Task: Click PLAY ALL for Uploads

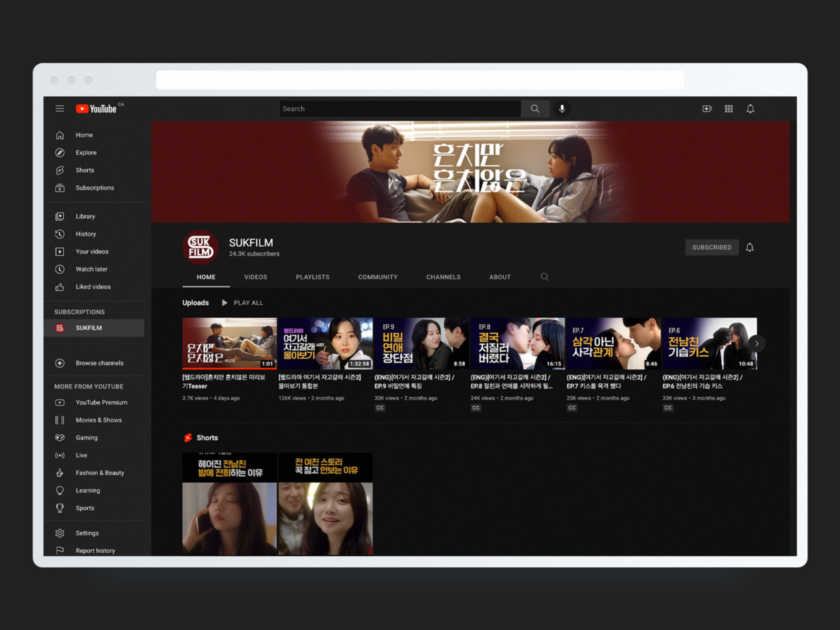Action: 242,303
